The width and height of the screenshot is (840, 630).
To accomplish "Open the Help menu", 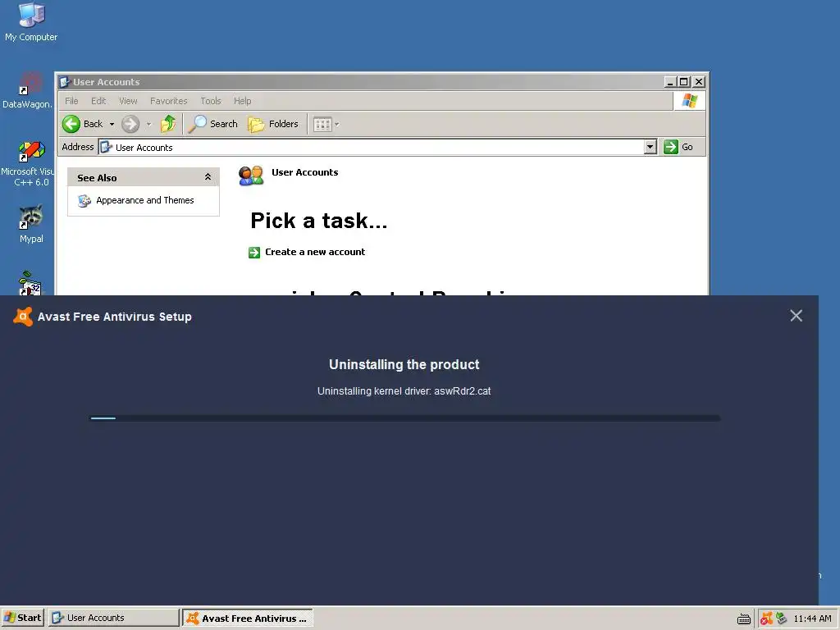I will coord(242,101).
